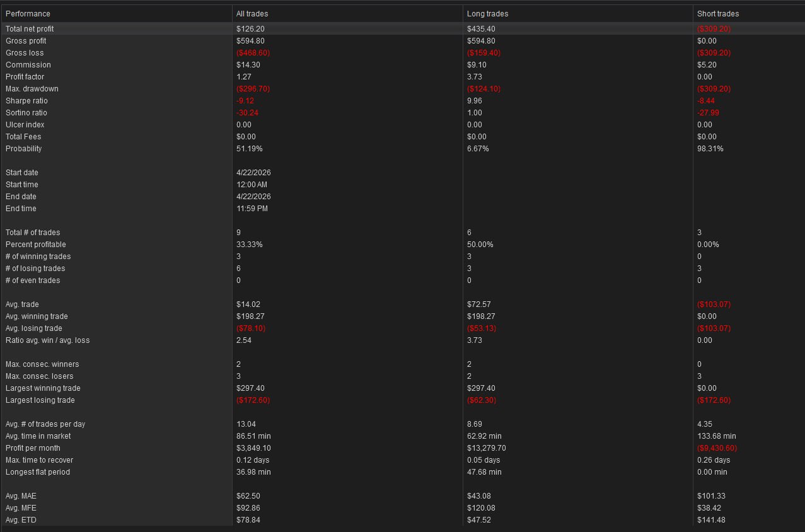Select the Sortino ratio row label
Viewport: 805px width, 532px height.
[x=26, y=113]
